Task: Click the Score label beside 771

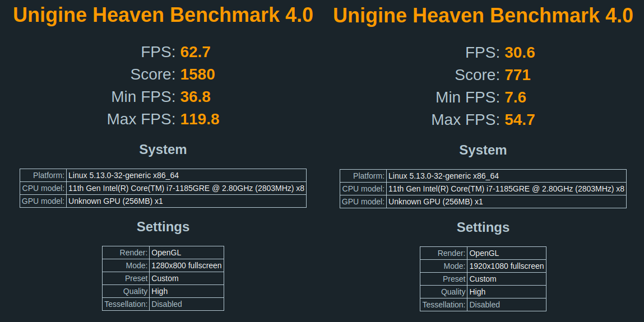Action: click(477, 74)
